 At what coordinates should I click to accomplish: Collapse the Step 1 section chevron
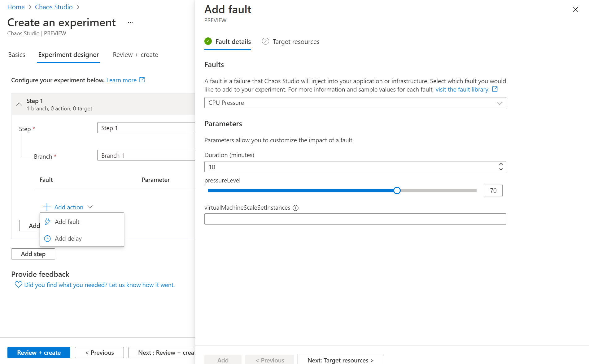click(x=19, y=104)
